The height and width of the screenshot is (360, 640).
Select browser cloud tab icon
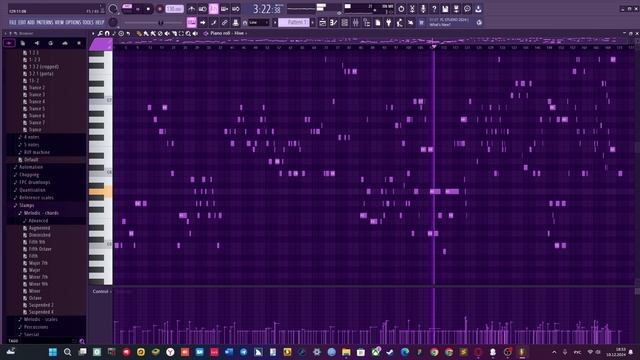65,43
